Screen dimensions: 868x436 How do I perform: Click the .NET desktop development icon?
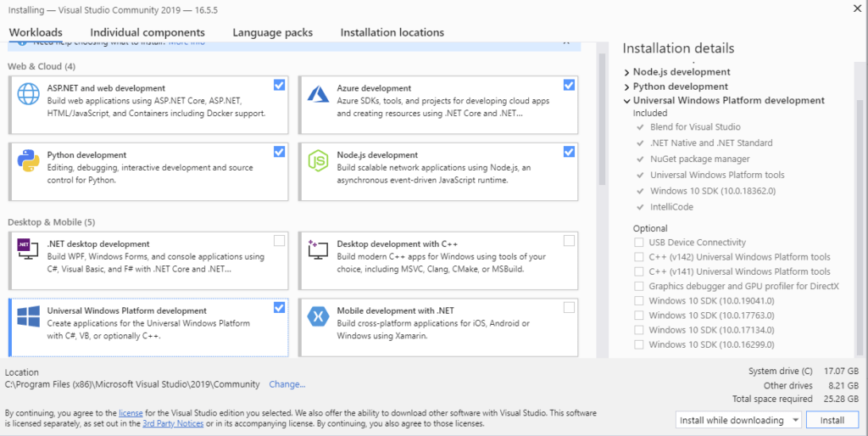[29, 249]
